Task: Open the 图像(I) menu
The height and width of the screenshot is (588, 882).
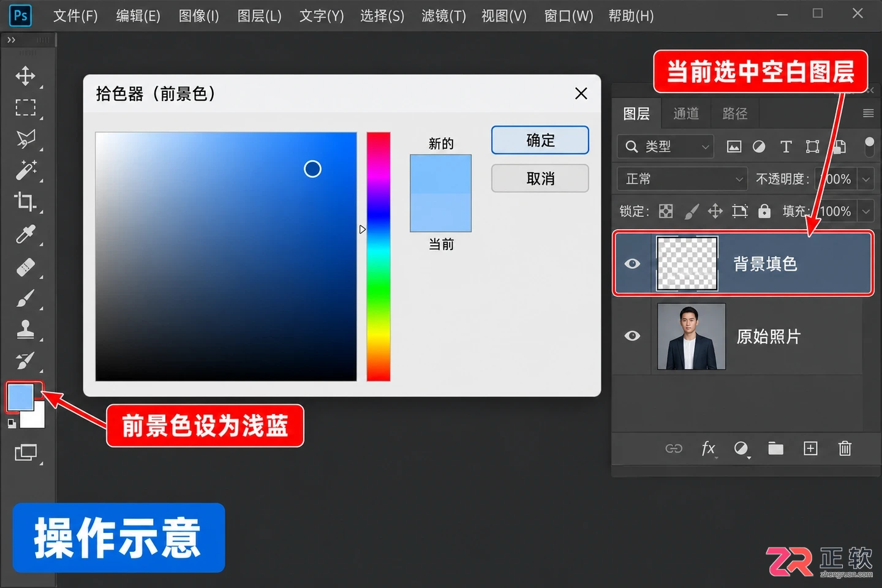Action: tap(198, 16)
